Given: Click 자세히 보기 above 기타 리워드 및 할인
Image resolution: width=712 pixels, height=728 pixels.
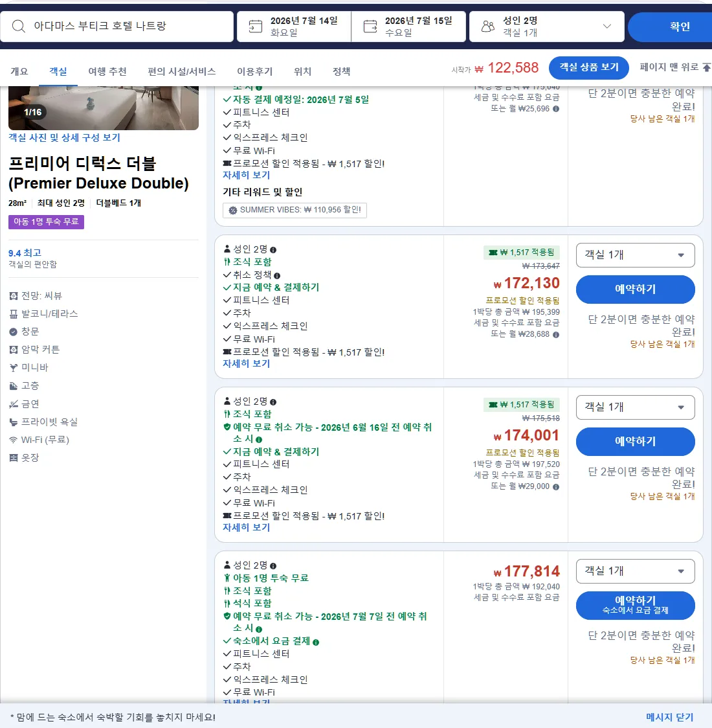Looking at the screenshot, I should point(247,176).
